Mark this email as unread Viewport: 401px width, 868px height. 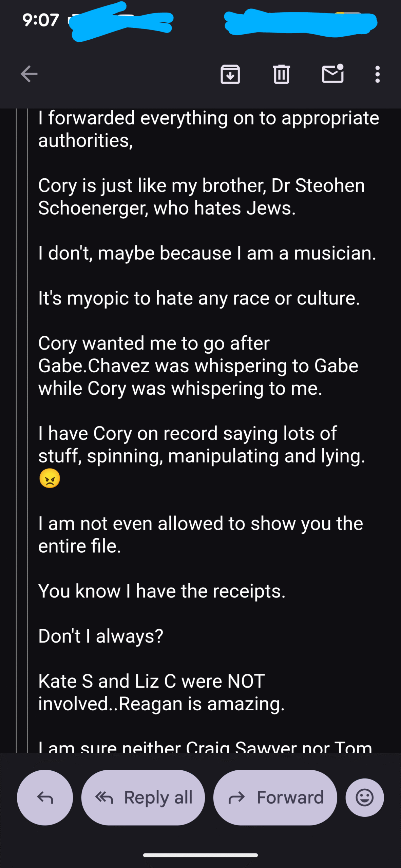[332, 74]
